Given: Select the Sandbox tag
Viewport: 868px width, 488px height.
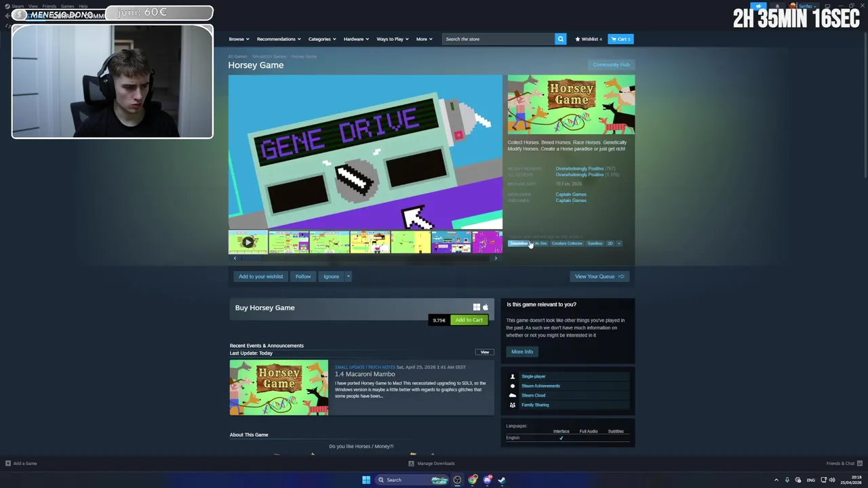Looking at the screenshot, I should pyautogui.click(x=595, y=243).
